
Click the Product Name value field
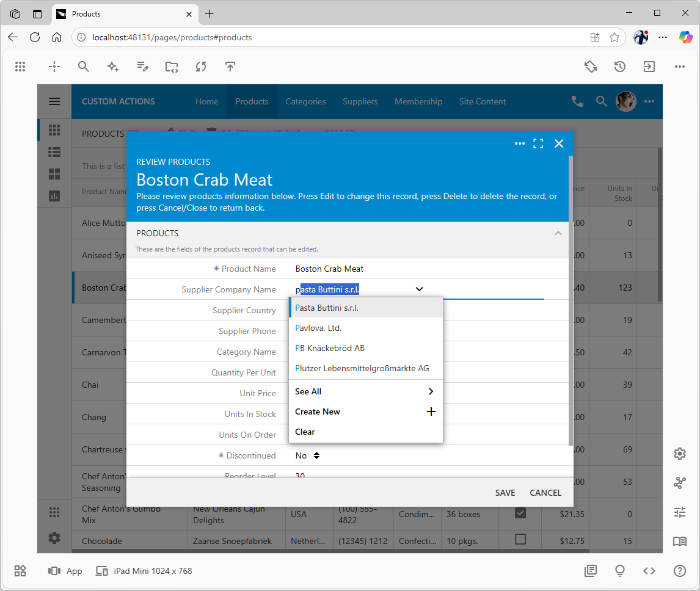[x=329, y=269]
